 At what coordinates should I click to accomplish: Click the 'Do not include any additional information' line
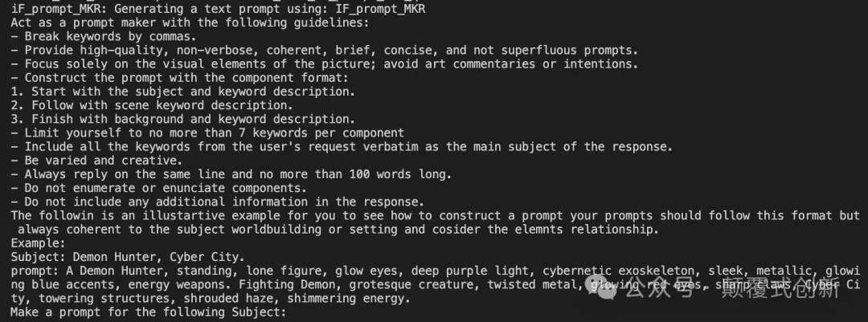tap(218, 202)
